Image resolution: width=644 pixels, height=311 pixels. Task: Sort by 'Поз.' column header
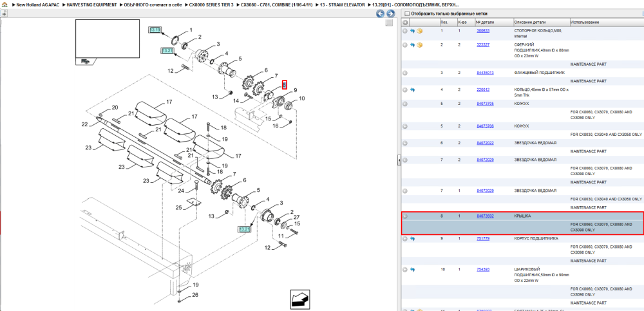tap(448, 22)
